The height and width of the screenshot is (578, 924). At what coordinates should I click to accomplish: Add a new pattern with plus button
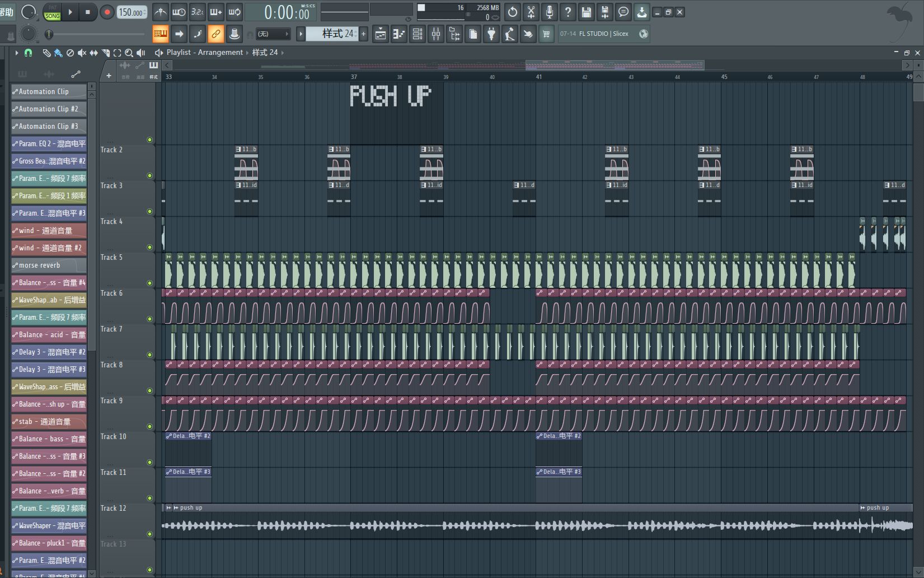pyautogui.click(x=363, y=34)
